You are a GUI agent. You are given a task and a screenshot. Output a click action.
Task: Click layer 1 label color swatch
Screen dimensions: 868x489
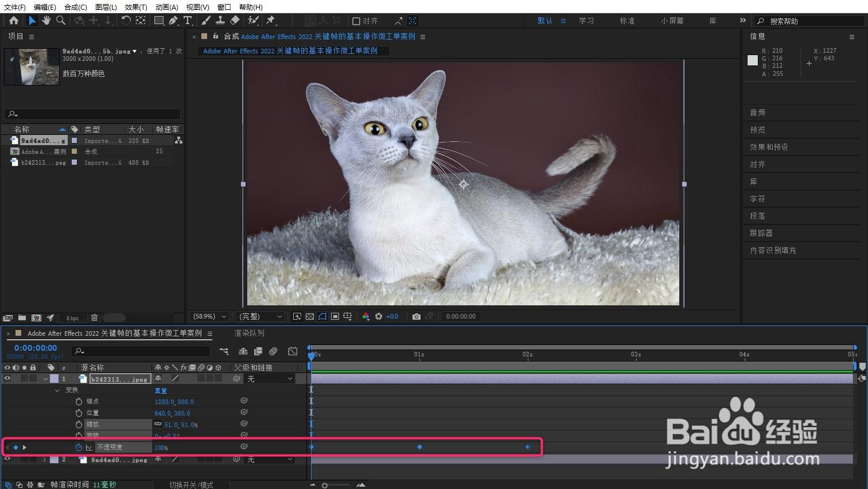pos(54,379)
